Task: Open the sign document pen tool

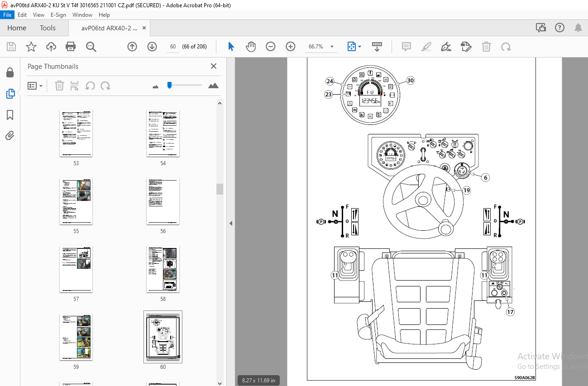Action: coord(446,47)
